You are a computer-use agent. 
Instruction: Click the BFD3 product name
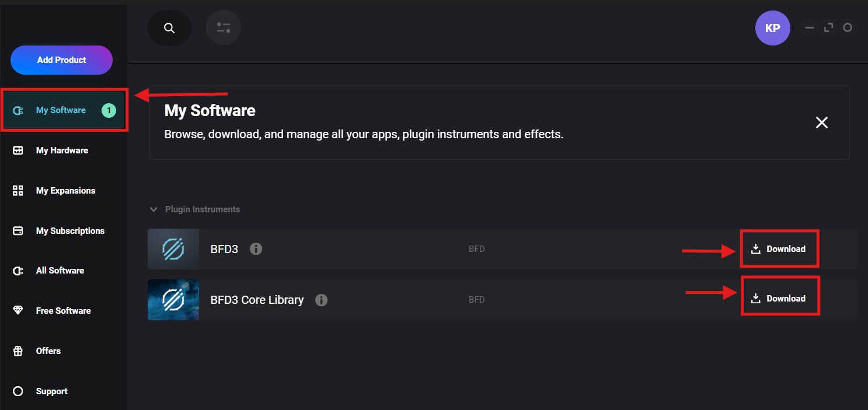(224, 249)
